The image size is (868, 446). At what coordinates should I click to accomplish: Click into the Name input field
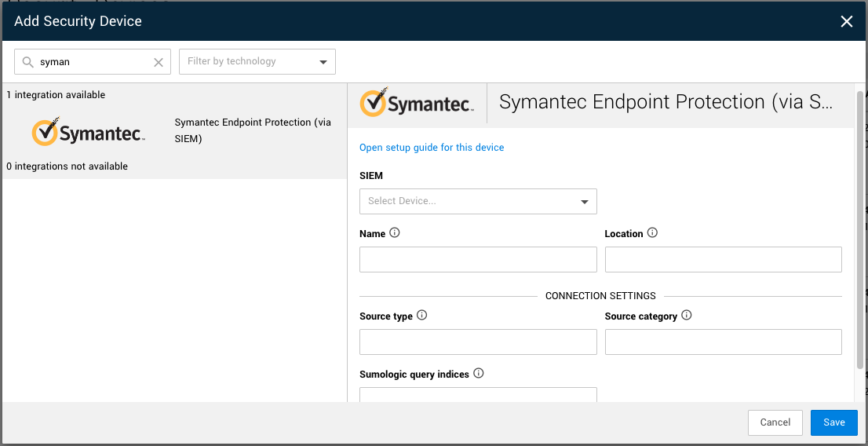(x=478, y=259)
